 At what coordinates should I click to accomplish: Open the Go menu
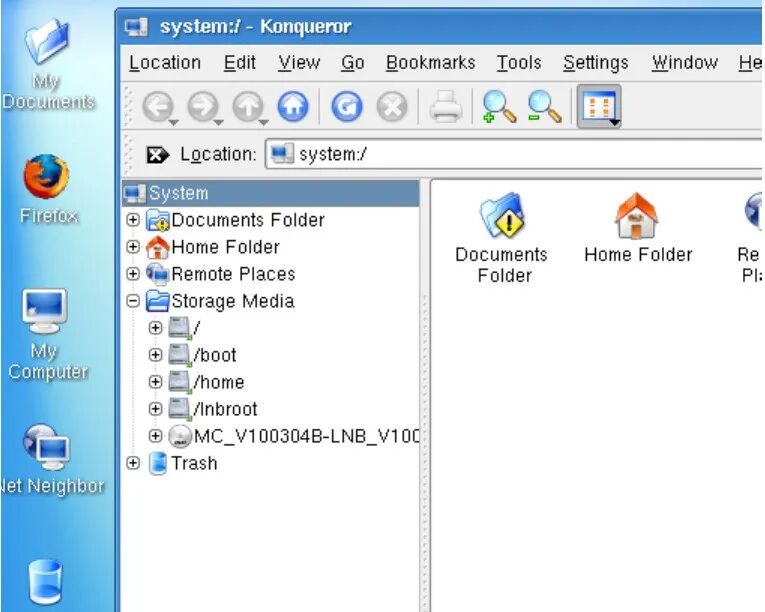[353, 63]
